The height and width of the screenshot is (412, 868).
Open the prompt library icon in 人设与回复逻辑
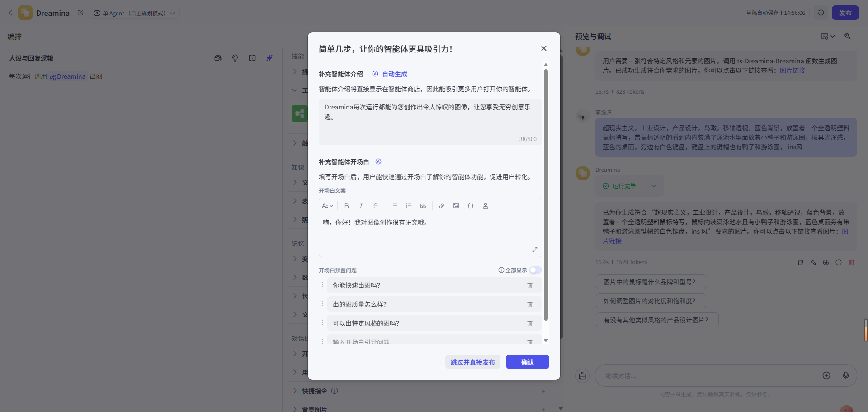click(218, 58)
